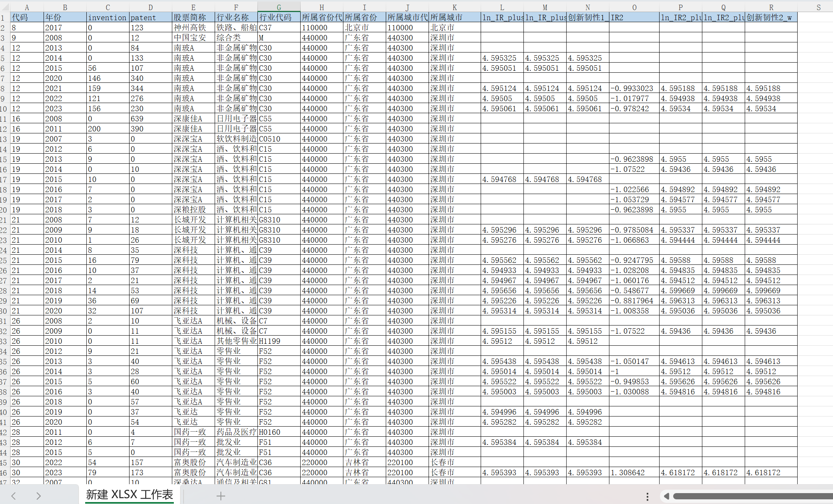This screenshot has height=504, width=833.
Task: Click the patent header cell
Action: [x=150, y=17]
